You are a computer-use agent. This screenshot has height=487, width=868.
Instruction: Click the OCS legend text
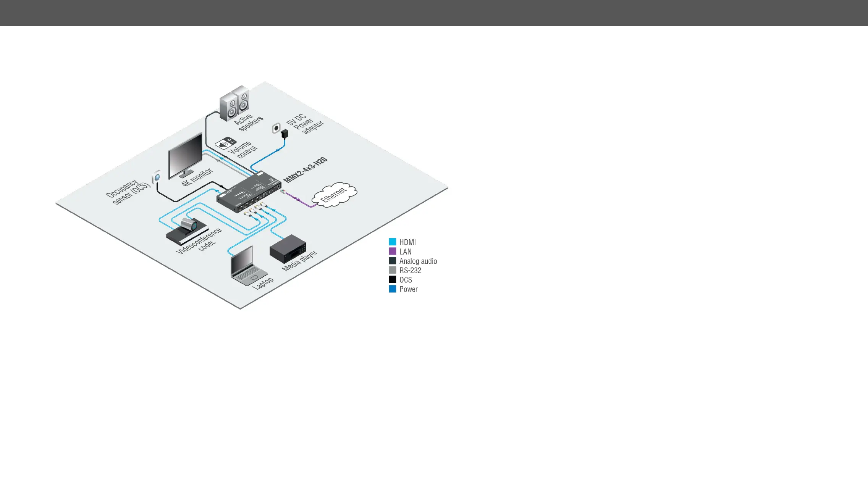[x=406, y=280]
